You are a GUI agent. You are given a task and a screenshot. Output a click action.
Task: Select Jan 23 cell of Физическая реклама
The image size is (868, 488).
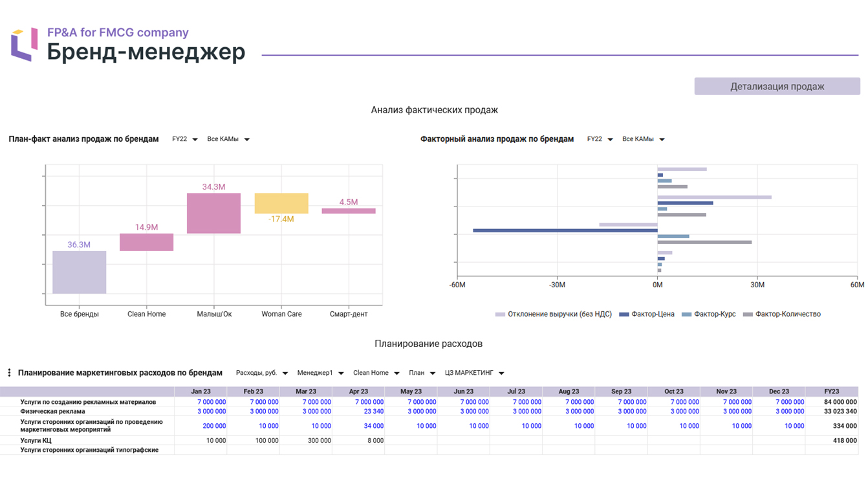point(201,411)
